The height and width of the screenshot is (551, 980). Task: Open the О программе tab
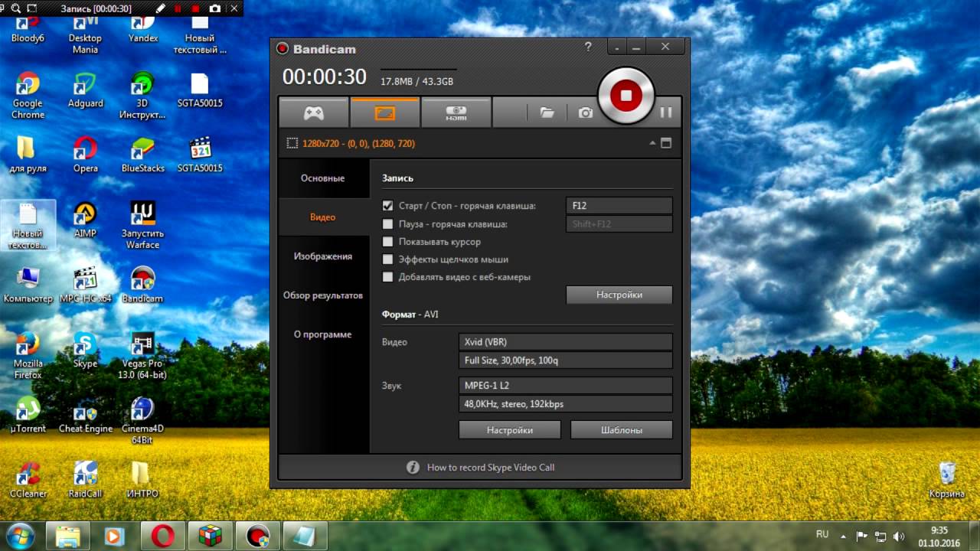click(323, 334)
